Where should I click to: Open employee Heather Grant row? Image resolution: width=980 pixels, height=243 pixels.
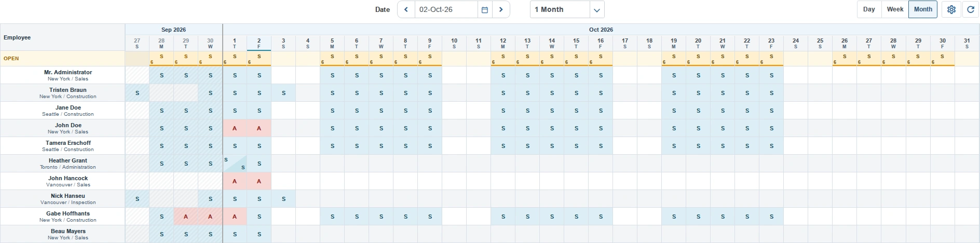click(62, 164)
